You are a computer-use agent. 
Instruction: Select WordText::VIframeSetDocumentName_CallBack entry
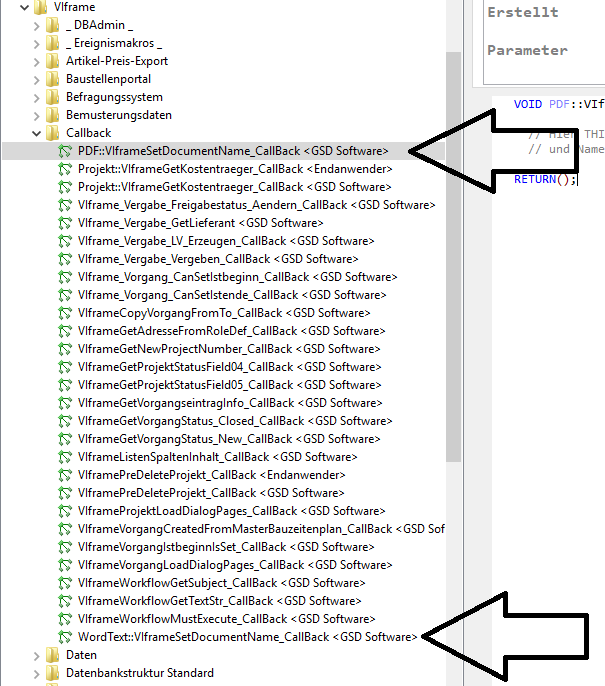tap(248, 637)
